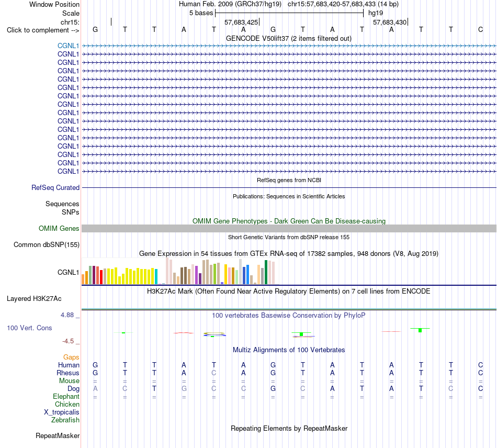Click the 100 Vert. Cons label
497x448 pixels.
(29, 328)
